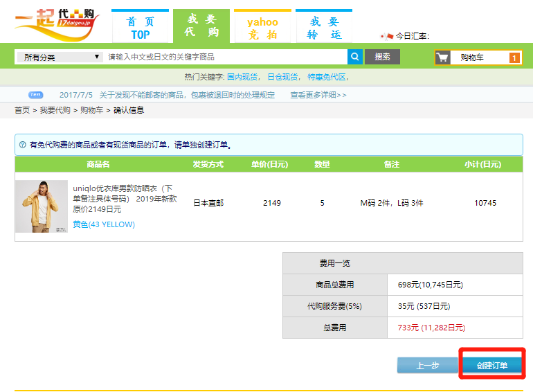The width and height of the screenshot is (533, 392).
Task: Click the 创建订单 create order button
Action: [x=492, y=366]
